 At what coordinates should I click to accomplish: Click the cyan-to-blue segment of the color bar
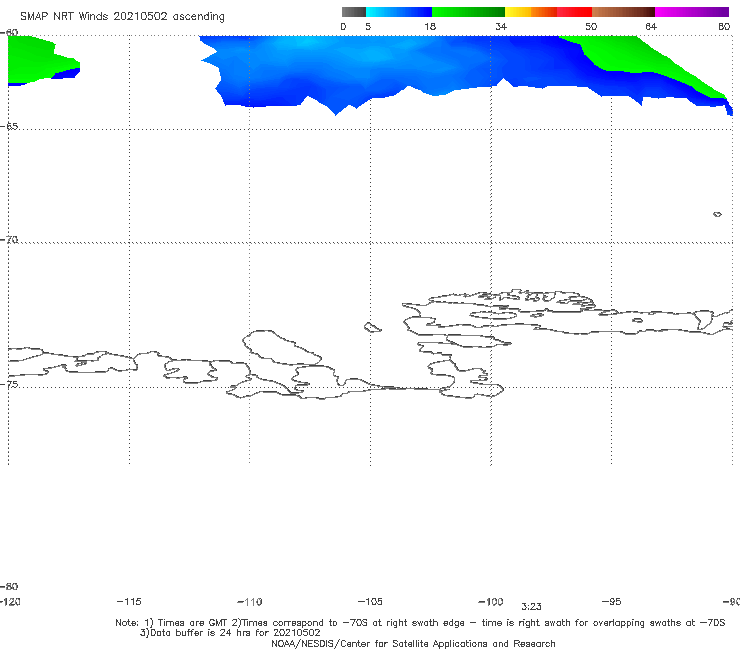(x=399, y=12)
